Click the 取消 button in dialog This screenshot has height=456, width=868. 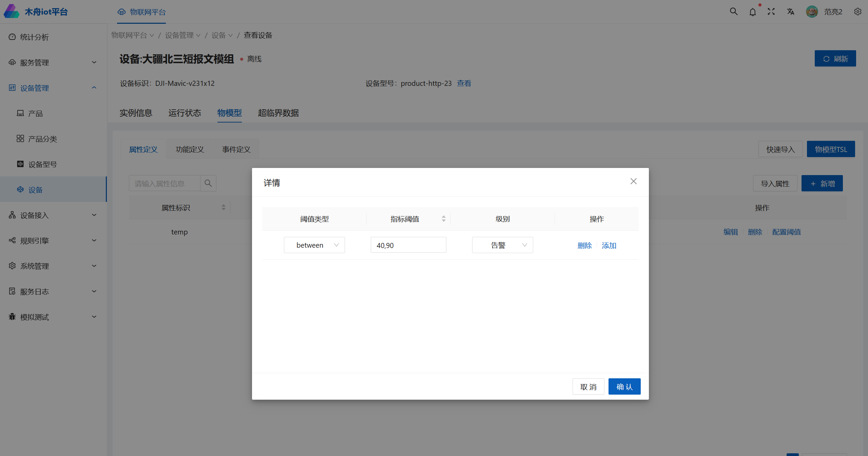pyautogui.click(x=588, y=386)
